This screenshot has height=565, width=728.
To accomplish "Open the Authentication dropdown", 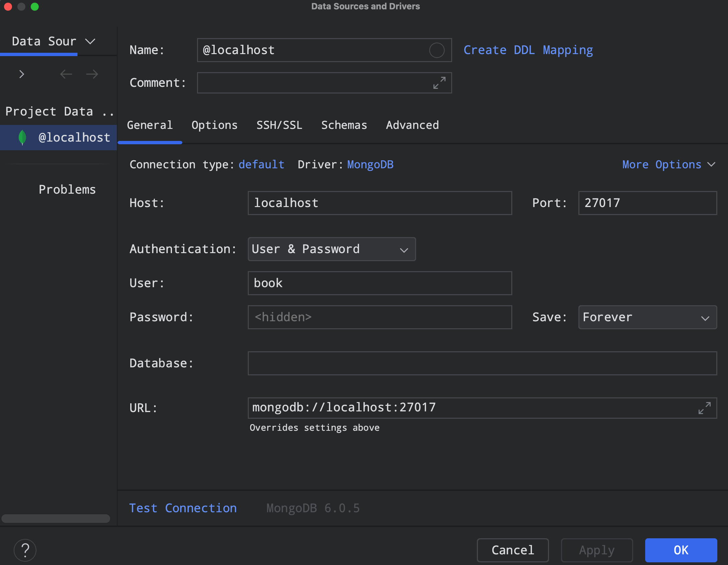I will coord(332,249).
